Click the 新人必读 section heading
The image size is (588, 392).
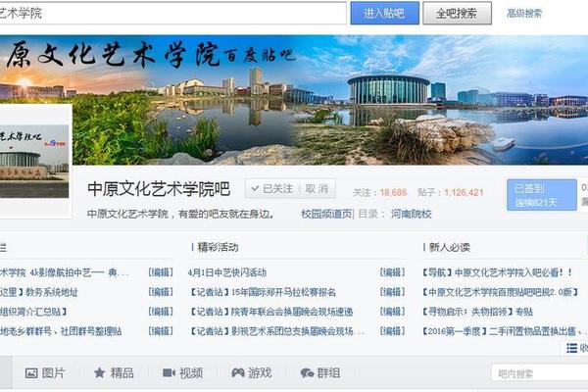pyautogui.click(x=449, y=247)
